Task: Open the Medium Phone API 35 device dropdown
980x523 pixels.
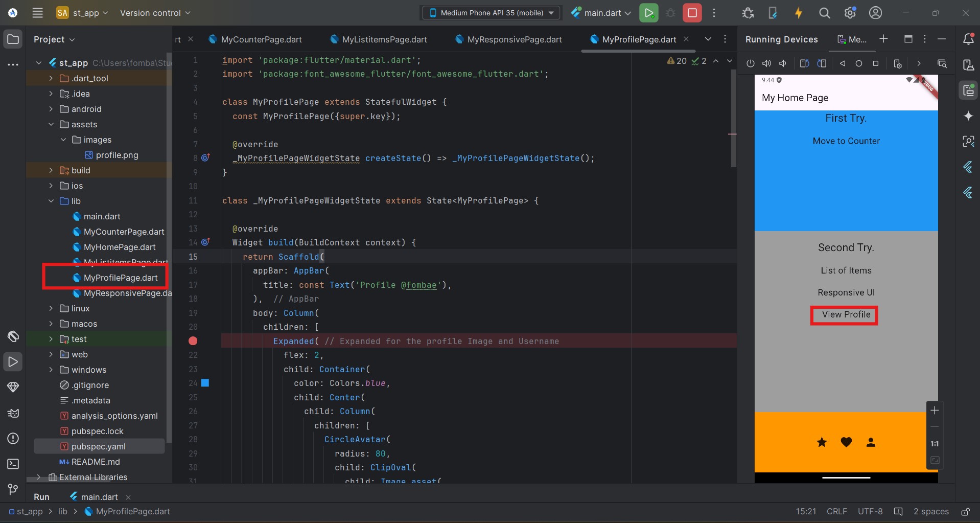Action: (x=491, y=13)
